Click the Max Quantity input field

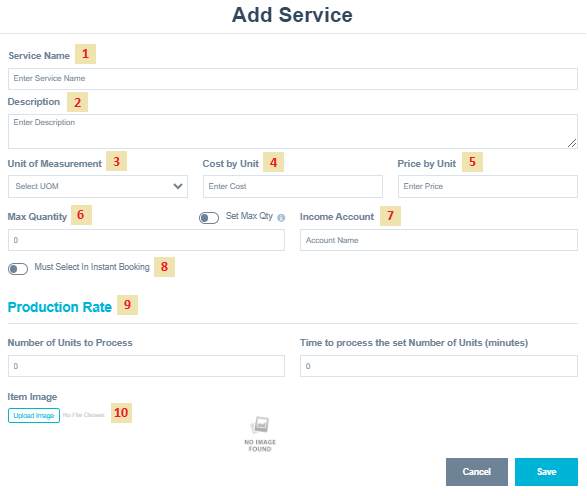pyautogui.click(x=146, y=240)
